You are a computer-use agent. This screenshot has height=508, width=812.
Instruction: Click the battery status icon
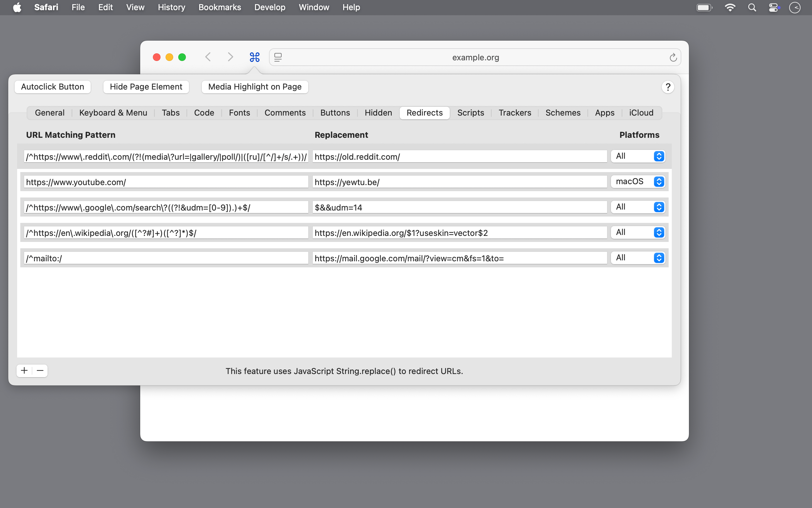point(704,7)
